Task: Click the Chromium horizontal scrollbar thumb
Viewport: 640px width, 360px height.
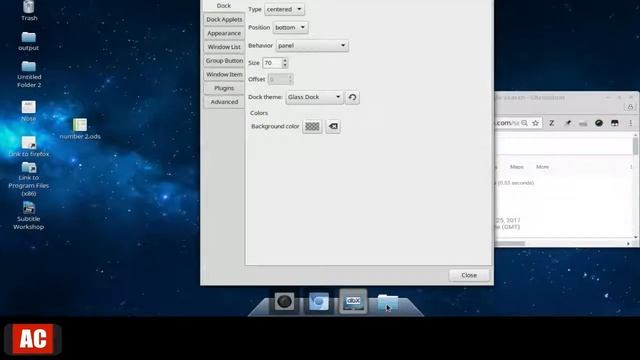Action: coord(510,243)
